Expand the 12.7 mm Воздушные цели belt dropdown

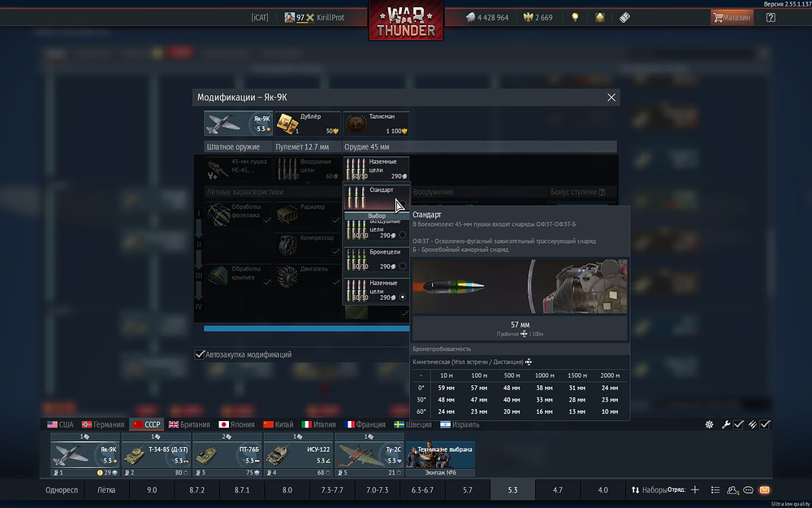point(307,168)
